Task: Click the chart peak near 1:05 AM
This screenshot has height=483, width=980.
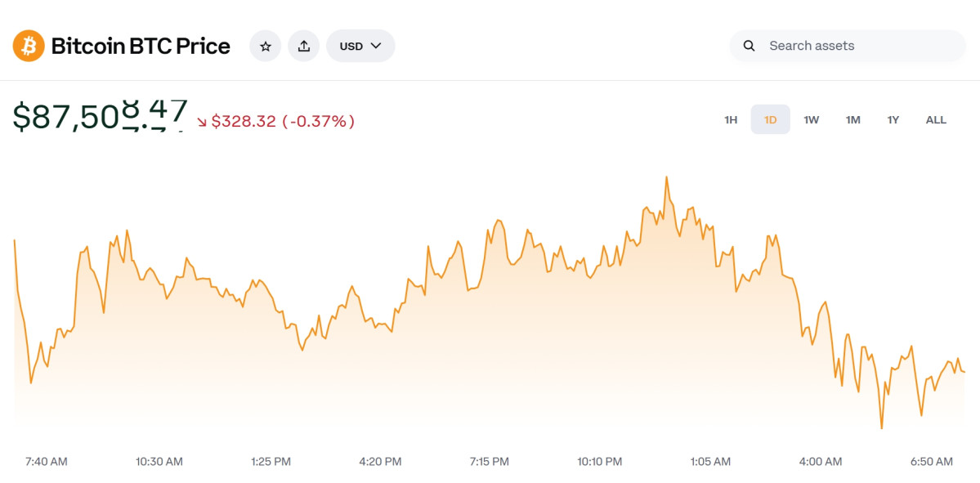Action: (667, 177)
